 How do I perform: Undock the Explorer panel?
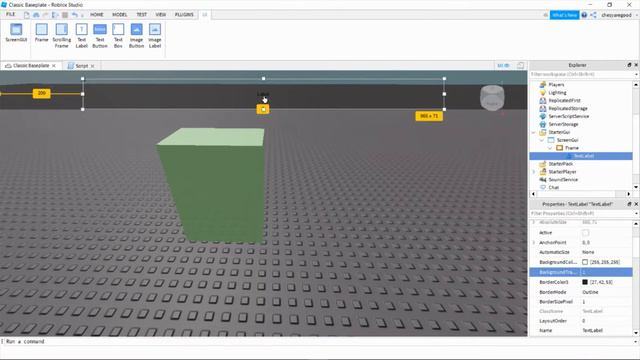629,65
